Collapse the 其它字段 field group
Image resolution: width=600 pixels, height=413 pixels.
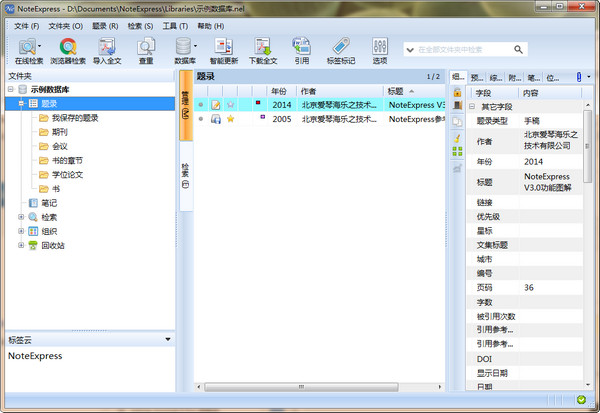472,106
